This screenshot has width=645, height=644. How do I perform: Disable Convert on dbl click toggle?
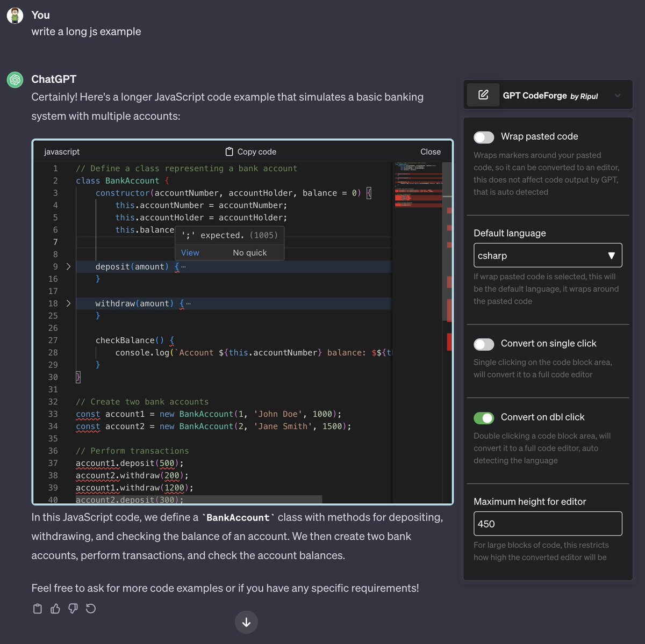pos(484,417)
